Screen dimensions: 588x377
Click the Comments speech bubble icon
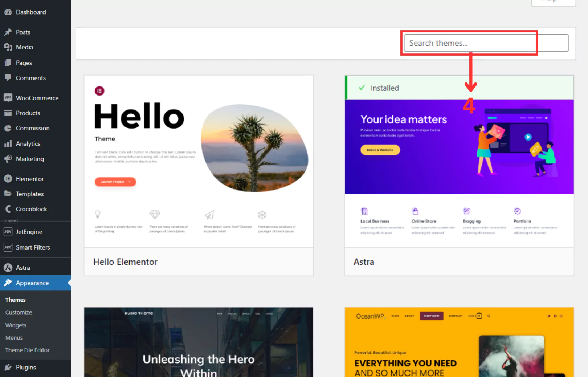pos(8,78)
